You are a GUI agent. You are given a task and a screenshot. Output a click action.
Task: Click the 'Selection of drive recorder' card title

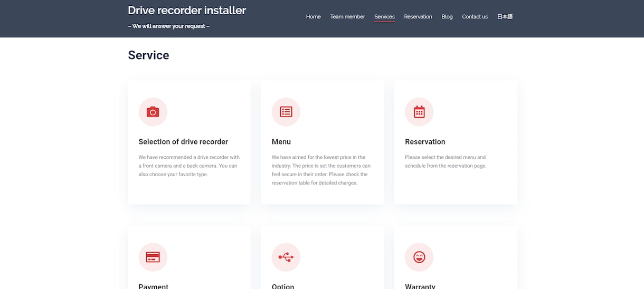click(183, 142)
